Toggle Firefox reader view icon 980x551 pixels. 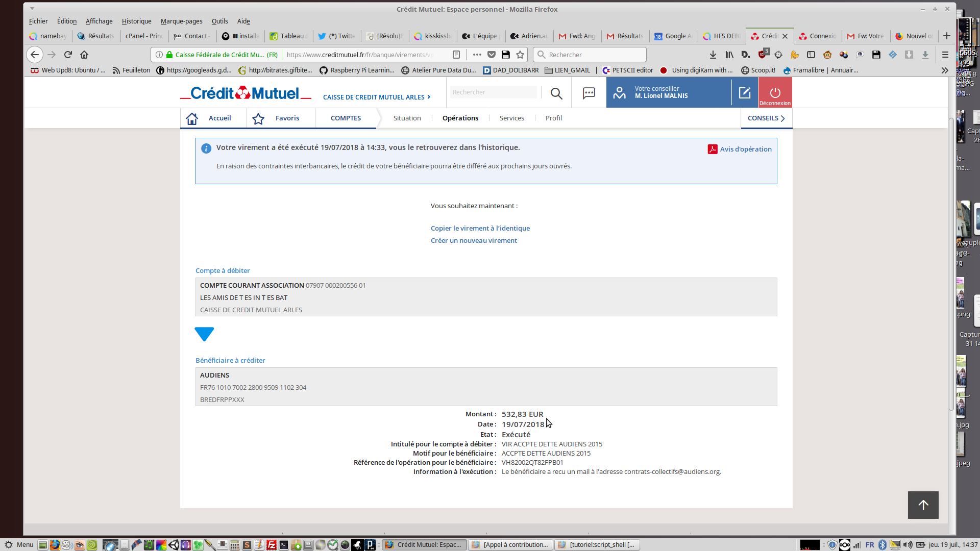pos(456,55)
